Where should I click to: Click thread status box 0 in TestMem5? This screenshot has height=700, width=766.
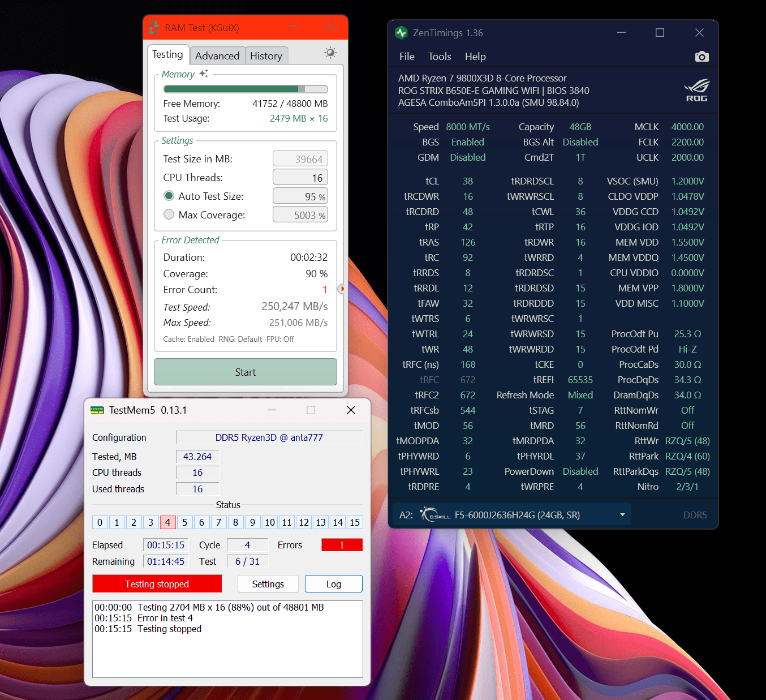tap(100, 522)
